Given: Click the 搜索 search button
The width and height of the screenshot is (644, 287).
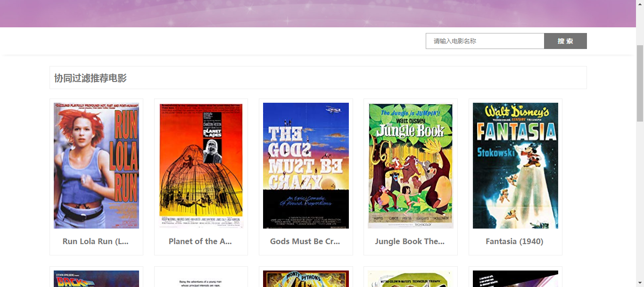Looking at the screenshot, I should point(565,41).
